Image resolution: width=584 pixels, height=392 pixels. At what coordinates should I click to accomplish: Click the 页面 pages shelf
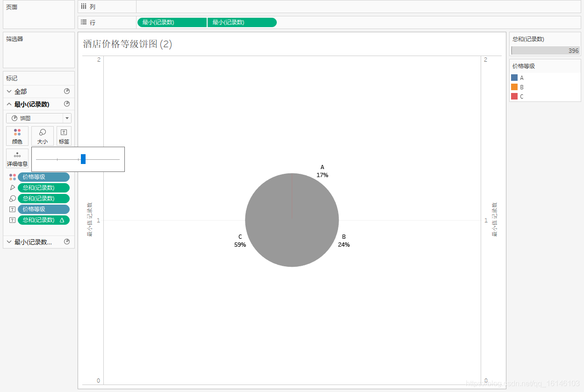[x=39, y=15]
